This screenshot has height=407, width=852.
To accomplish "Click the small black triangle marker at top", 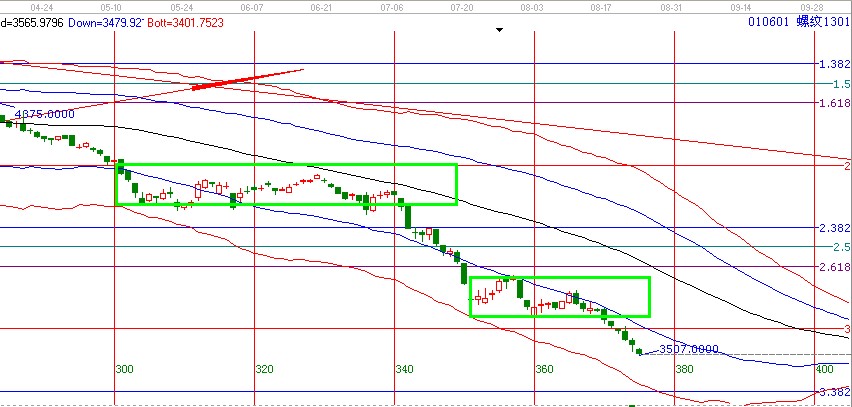I will 500,30.
